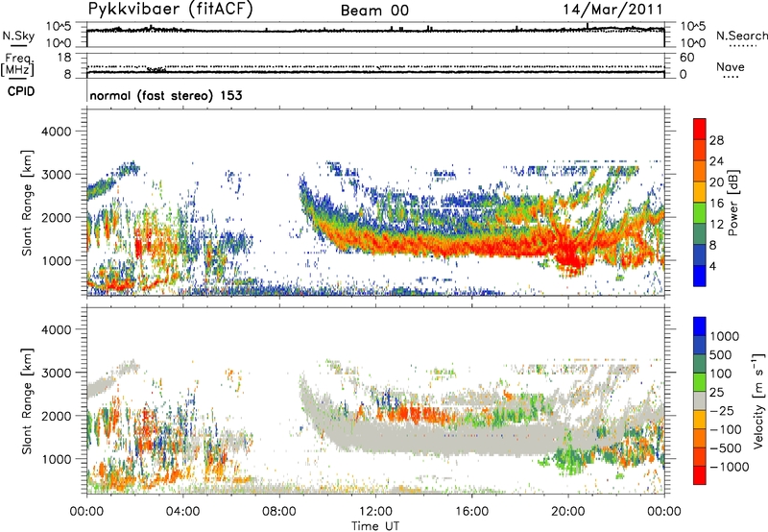Image resolution: width=768 pixels, height=532 pixels.
Task: Click the "4" label on Power color bar
Action: [x=712, y=266]
